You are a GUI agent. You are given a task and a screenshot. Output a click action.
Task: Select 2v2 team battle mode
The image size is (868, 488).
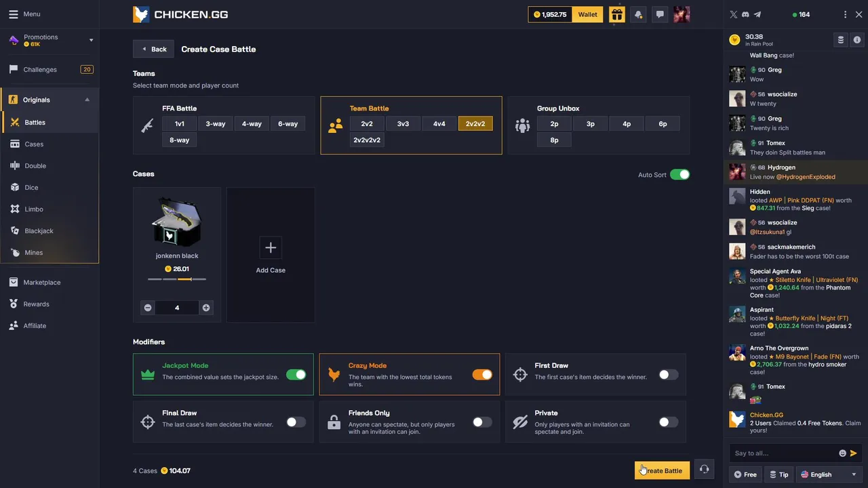click(x=367, y=124)
